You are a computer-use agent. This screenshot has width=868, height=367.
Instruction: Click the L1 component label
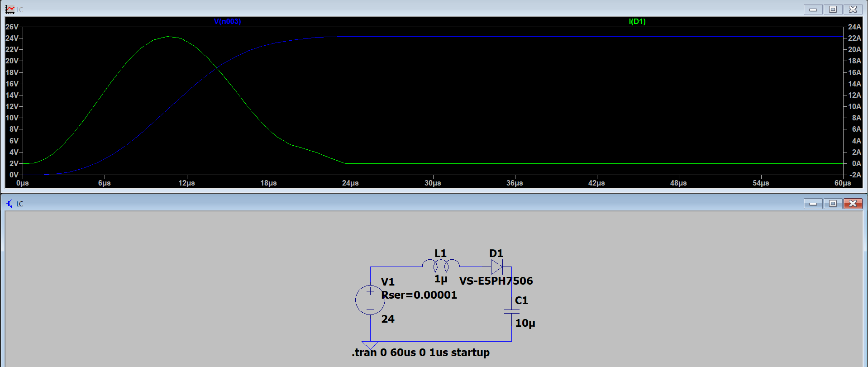pos(440,253)
